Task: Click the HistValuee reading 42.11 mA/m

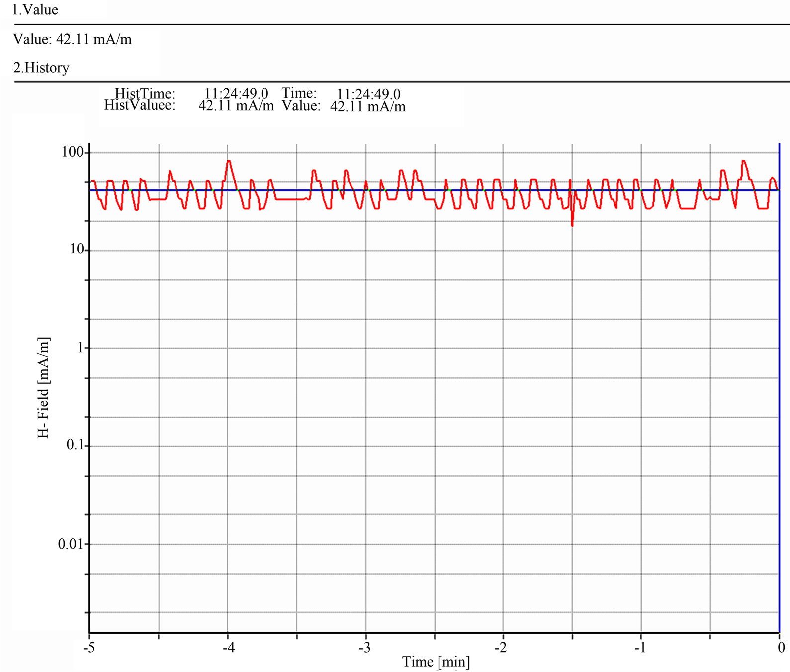Action: click(236, 106)
